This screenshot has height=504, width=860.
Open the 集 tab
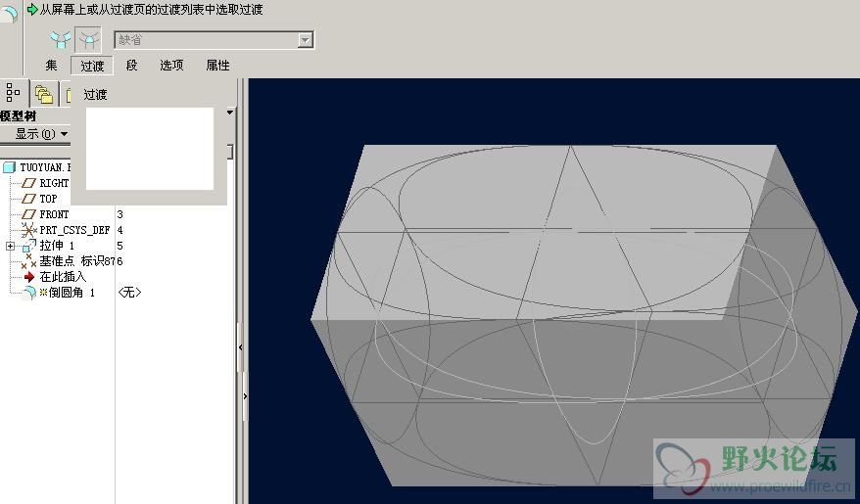click(51, 66)
